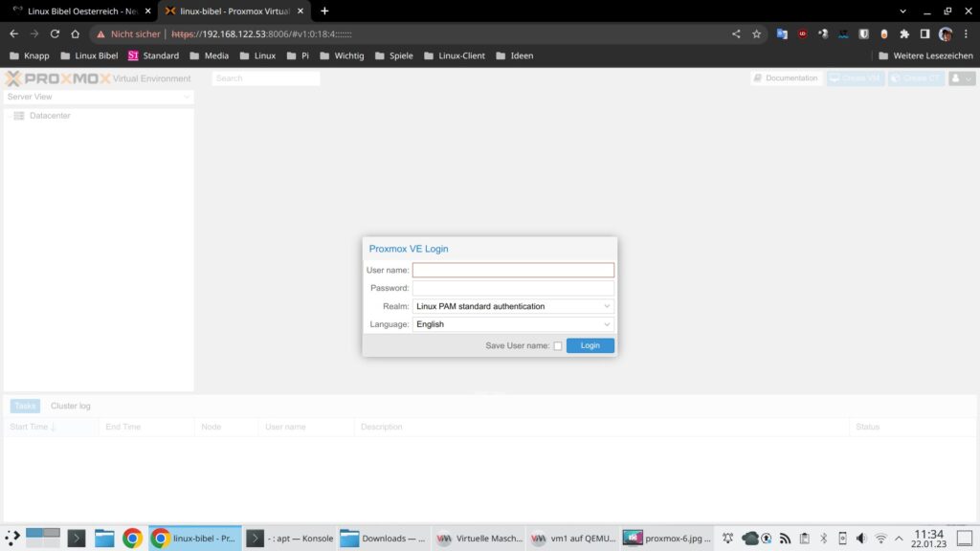
Task: Toggle the browser side panel icon
Action: tap(925, 33)
